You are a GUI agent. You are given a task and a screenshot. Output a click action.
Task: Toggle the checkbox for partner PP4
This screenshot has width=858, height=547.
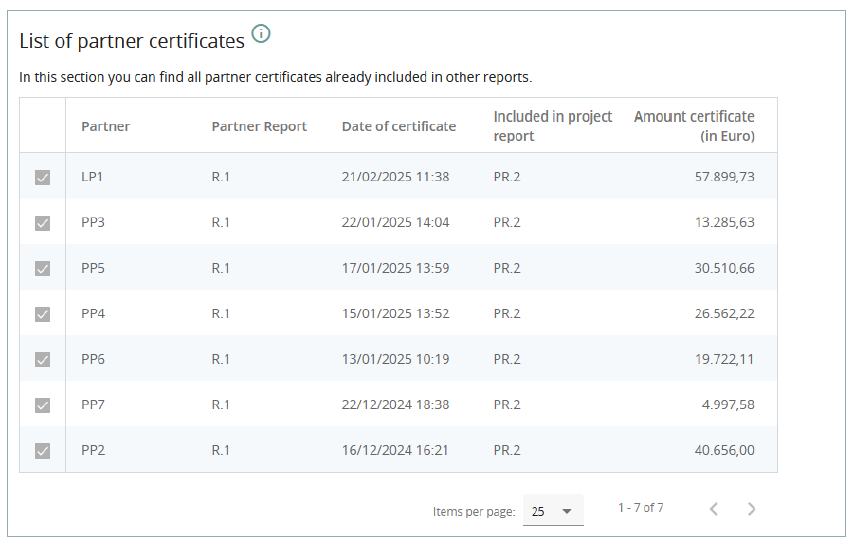click(42, 314)
